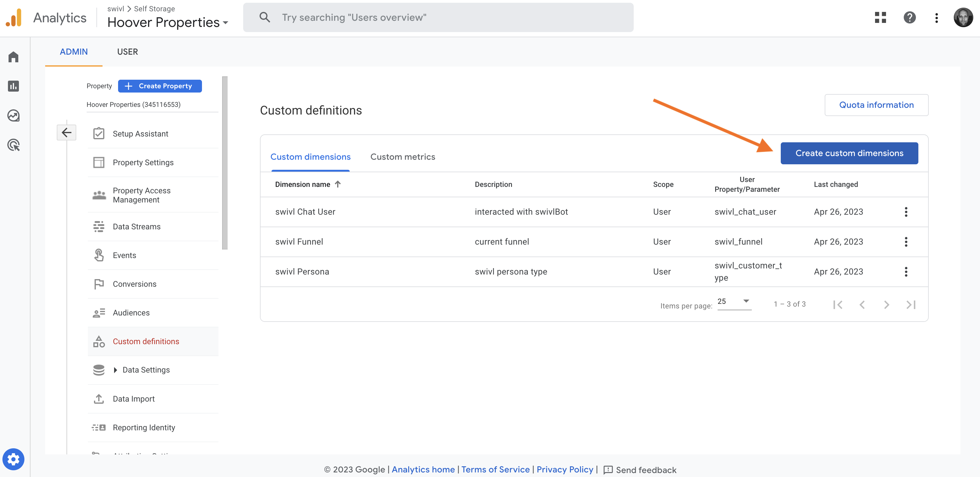This screenshot has width=980, height=477.
Task: Switch to the Custom metrics tab
Action: point(402,157)
